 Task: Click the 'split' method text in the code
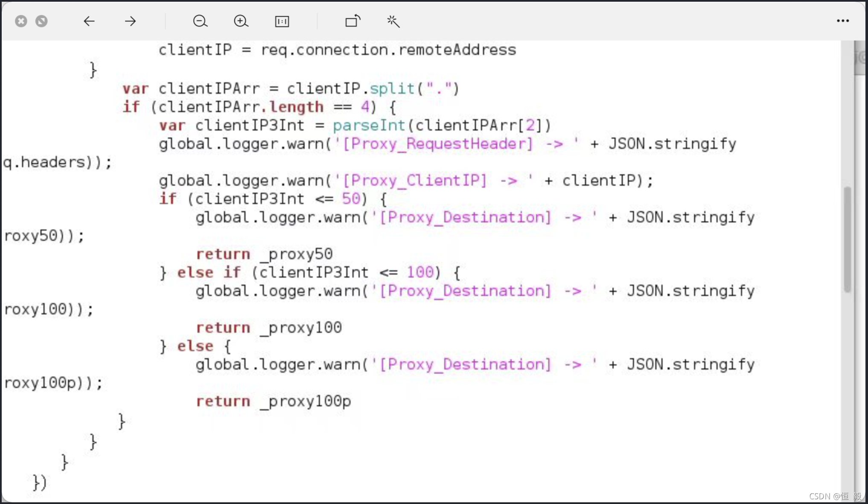(392, 88)
